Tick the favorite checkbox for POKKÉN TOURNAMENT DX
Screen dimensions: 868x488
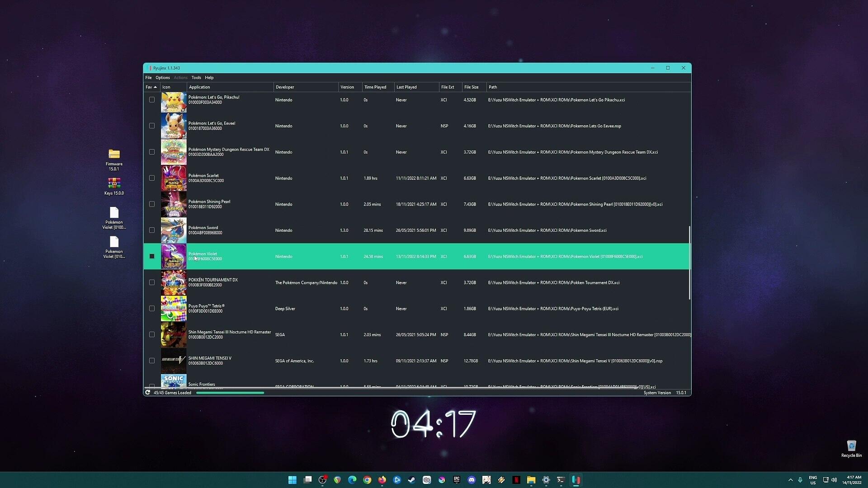152,282
